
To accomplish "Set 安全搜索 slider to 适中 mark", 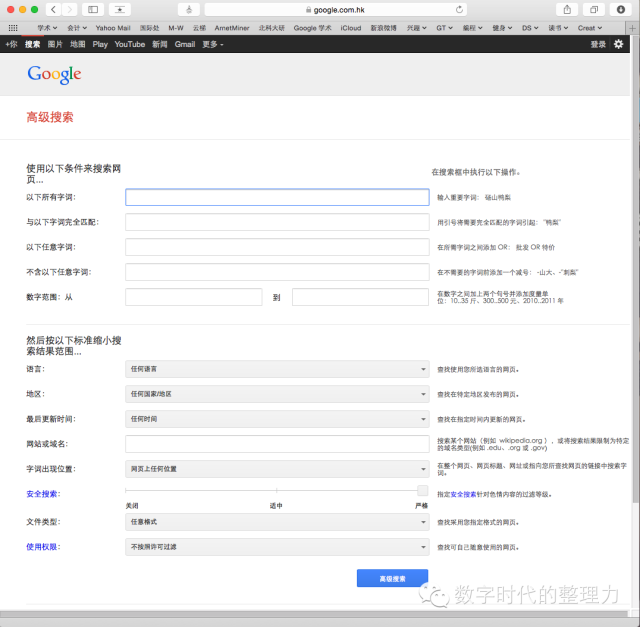I will (276, 490).
